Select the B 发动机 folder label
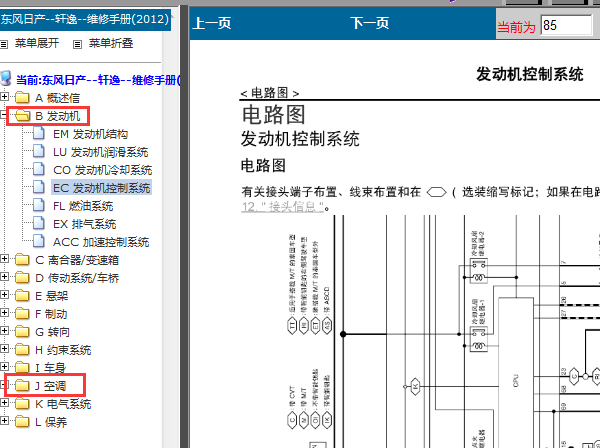This screenshot has width=600, height=448. 57,116
